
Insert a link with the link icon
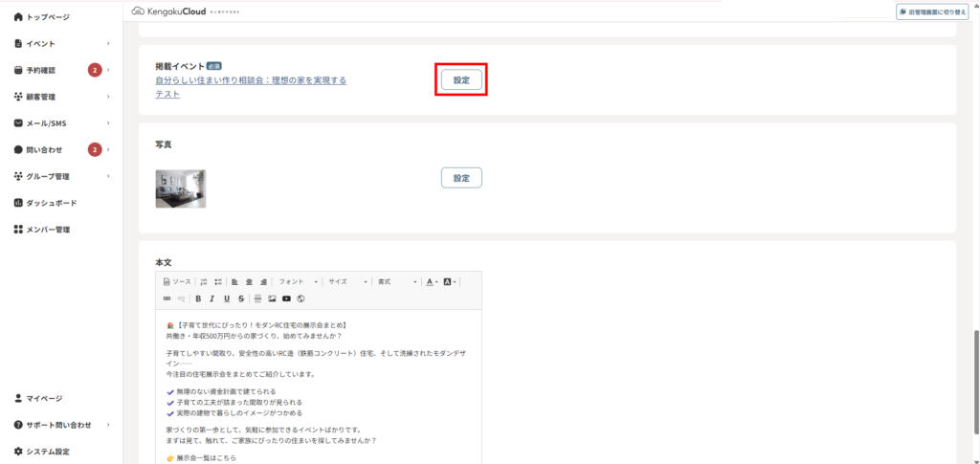(167, 298)
